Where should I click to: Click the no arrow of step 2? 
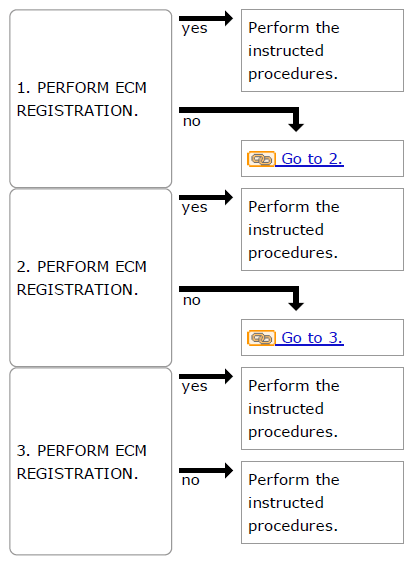click(241, 298)
